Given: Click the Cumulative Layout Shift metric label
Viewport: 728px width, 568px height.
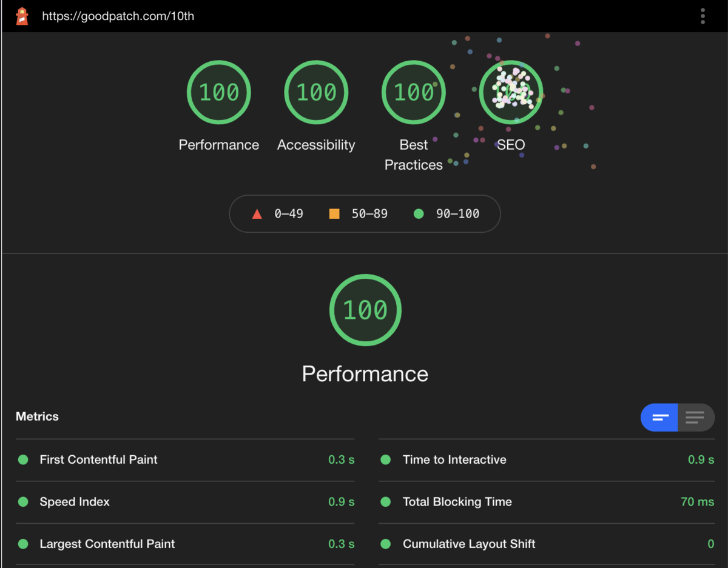Looking at the screenshot, I should [469, 544].
